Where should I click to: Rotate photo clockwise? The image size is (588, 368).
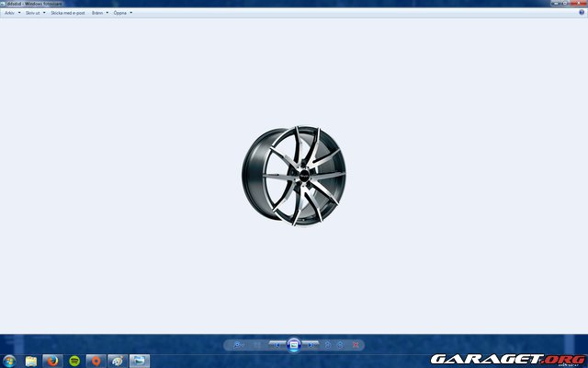(340, 345)
